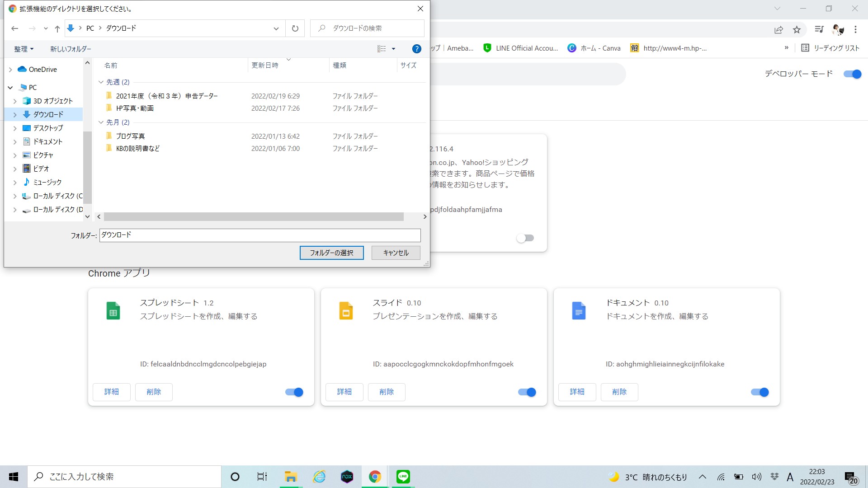Open File Explorer from taskbar
868x488 pixels.
coord(291,477)
